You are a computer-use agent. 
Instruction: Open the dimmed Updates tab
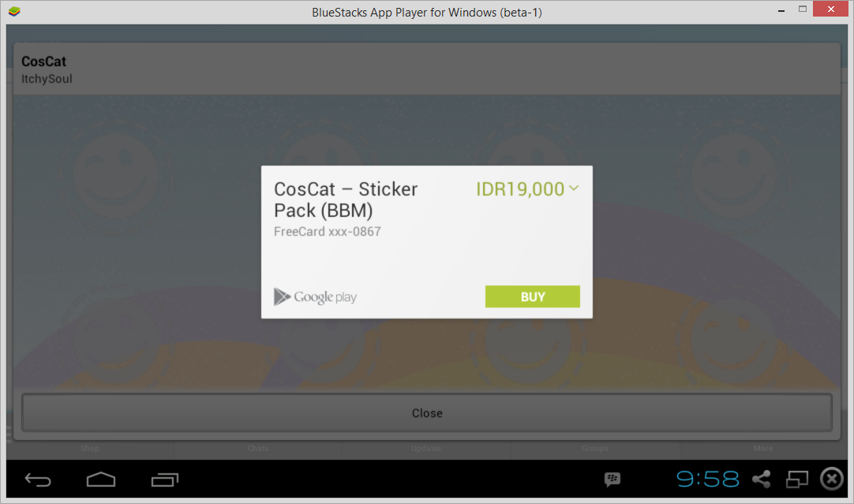click(x=426, y=449)
